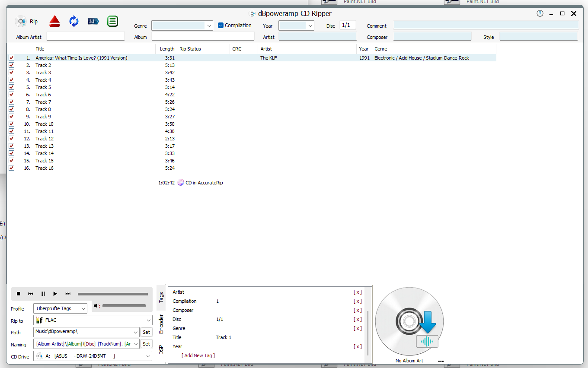Toggle the Compilation checkbox
This screenshot has width=588, height=368.
point(220,25)
